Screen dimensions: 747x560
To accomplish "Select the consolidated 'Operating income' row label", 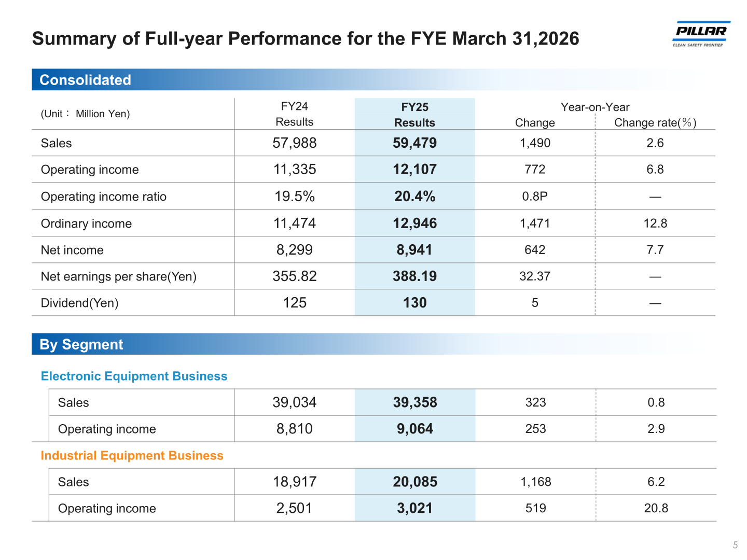I will tap(90, 170).
